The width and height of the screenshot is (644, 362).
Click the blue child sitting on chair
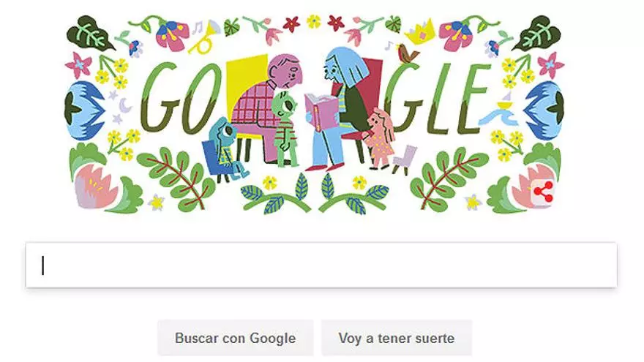226,149
